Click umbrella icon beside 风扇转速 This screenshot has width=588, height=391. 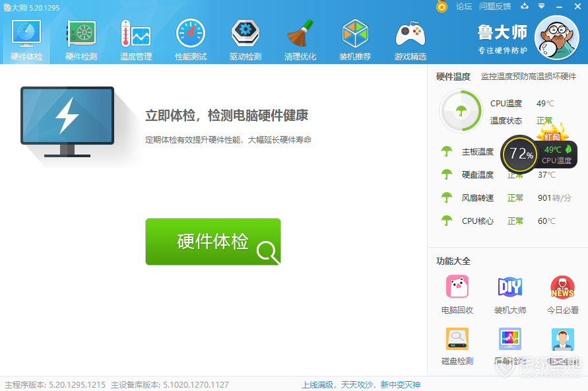[x=447, y=197]
